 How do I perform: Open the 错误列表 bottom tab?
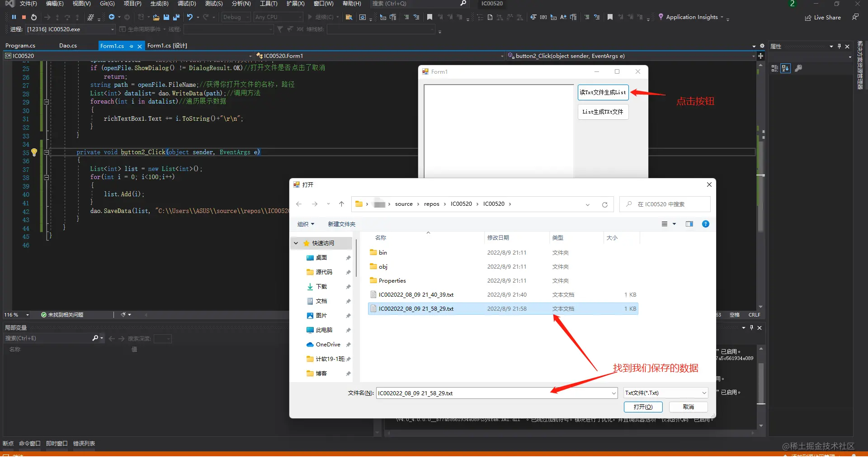coord(84,443)
